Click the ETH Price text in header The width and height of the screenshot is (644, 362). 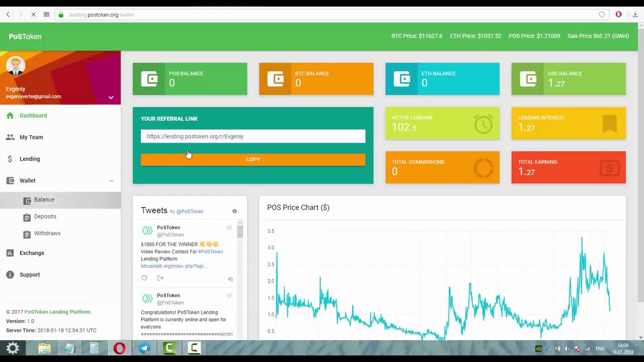tap(475, 36)
